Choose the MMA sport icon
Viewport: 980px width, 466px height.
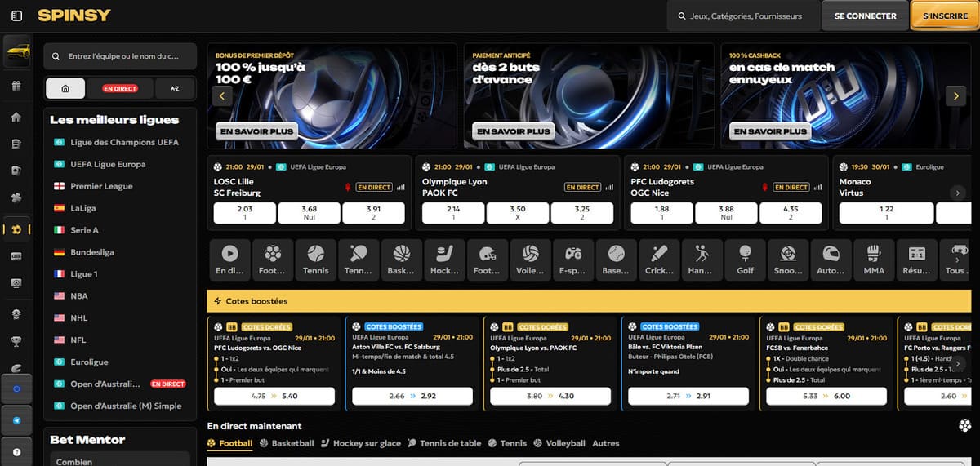(x=874, y=260)
